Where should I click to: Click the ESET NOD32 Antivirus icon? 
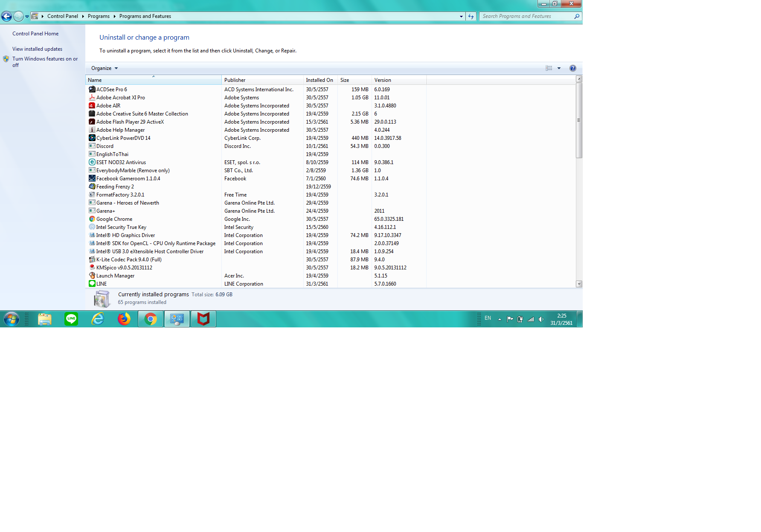click(x=92, y=162)
